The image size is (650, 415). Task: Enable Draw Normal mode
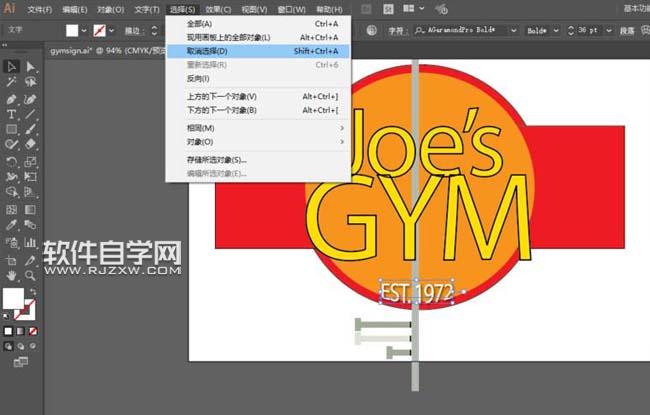(8, 346)
